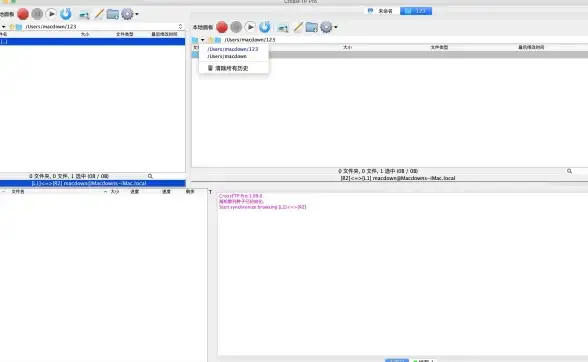Click the blue refresh icon in right panel toolbar
This screenshot has width=588, height=362.
(264, 27)
